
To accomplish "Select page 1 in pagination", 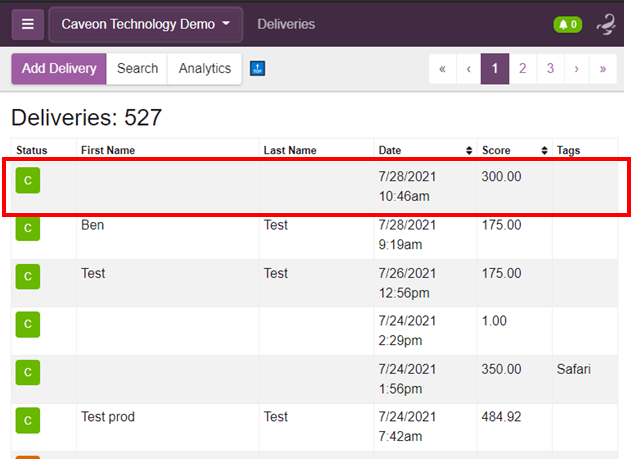I will point(495,69).
